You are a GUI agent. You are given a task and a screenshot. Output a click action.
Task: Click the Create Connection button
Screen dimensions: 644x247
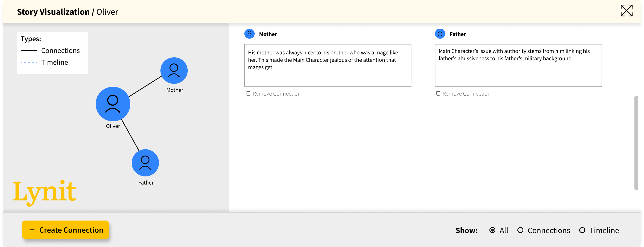(x=66, y=230)
